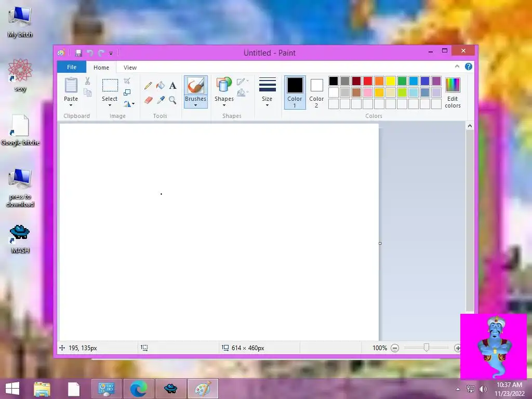The height and width of the screenshot is (399, 532).
Task: Open the Shape outline dropdown
Action: click(x=243, y=82)
